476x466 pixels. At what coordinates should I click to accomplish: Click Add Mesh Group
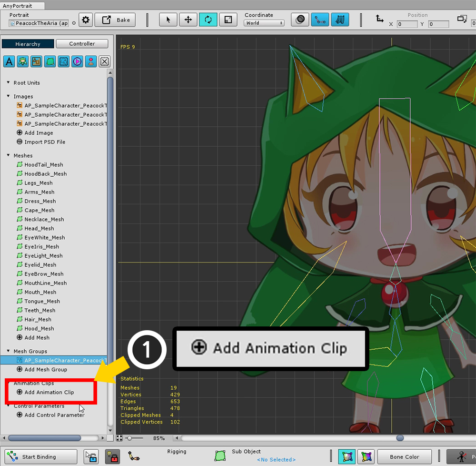point(42,369)
